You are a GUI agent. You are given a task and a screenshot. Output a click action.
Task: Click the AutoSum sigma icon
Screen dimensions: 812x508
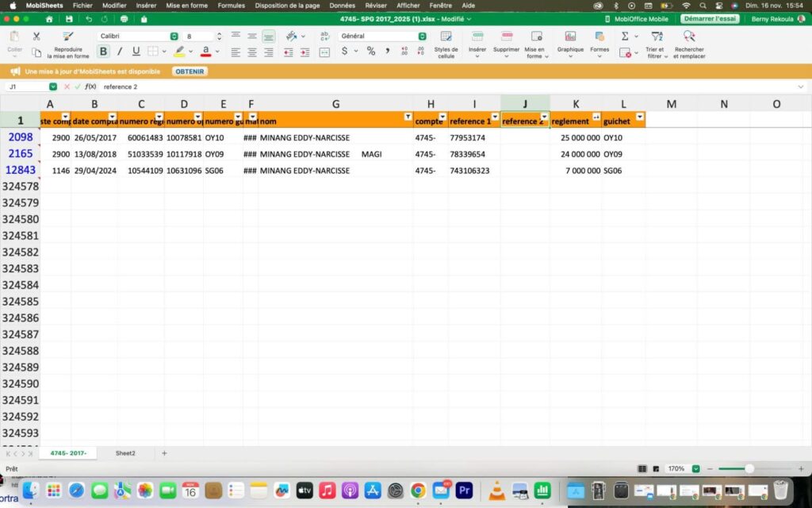point(625,37)
